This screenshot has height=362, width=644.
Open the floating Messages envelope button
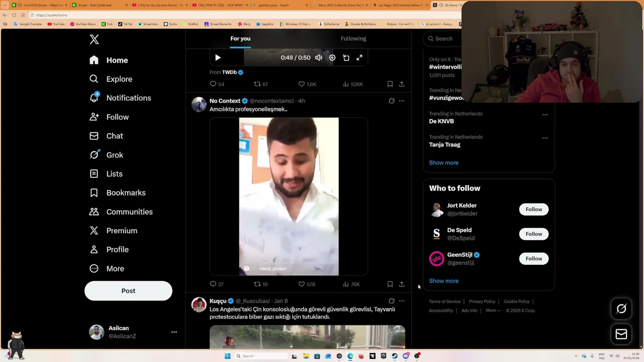tap(621, 334)
